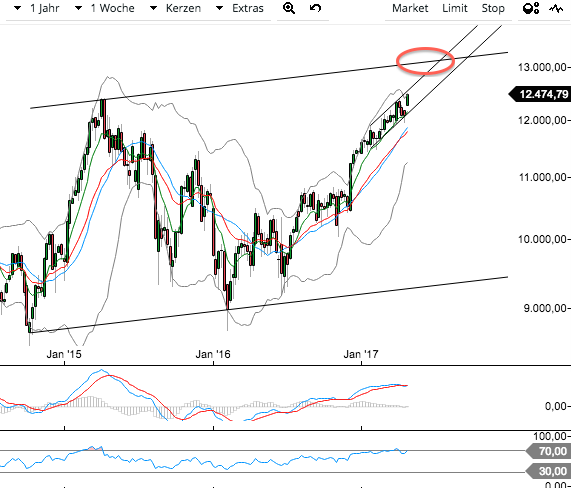Image resolution: width=571 pixels, height=488 pixels.
Task: Click the RSI 70,00 level marker
Action: [x=548, y=451]
